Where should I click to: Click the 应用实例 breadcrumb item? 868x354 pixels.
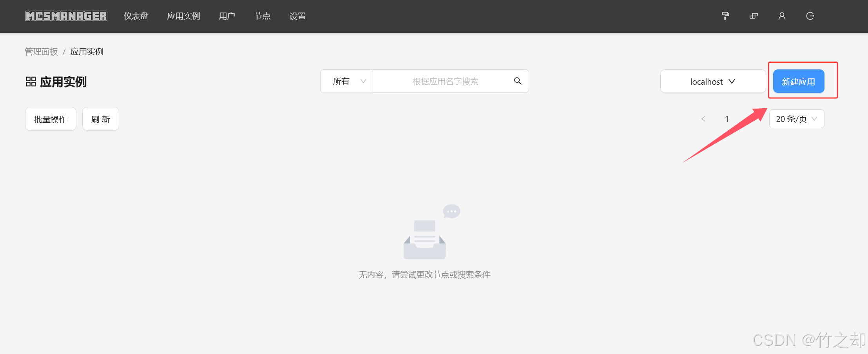click(87, 52)
